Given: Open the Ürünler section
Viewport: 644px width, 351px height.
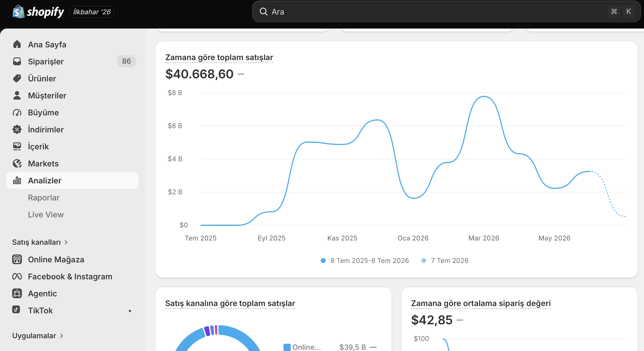Looking at the screenshot, I should pos(72,78).
